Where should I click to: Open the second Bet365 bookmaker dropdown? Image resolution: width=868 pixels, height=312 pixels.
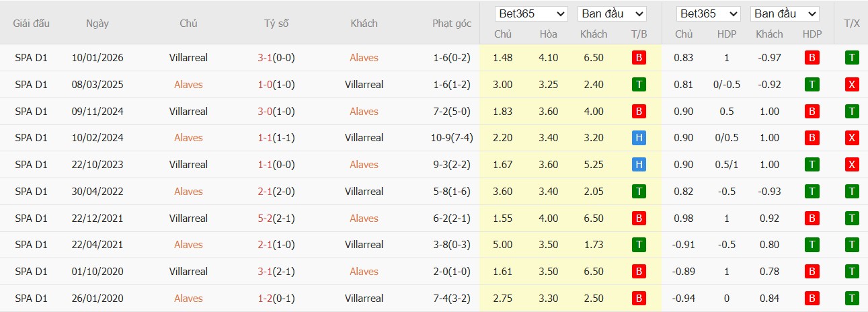[709, 14]
